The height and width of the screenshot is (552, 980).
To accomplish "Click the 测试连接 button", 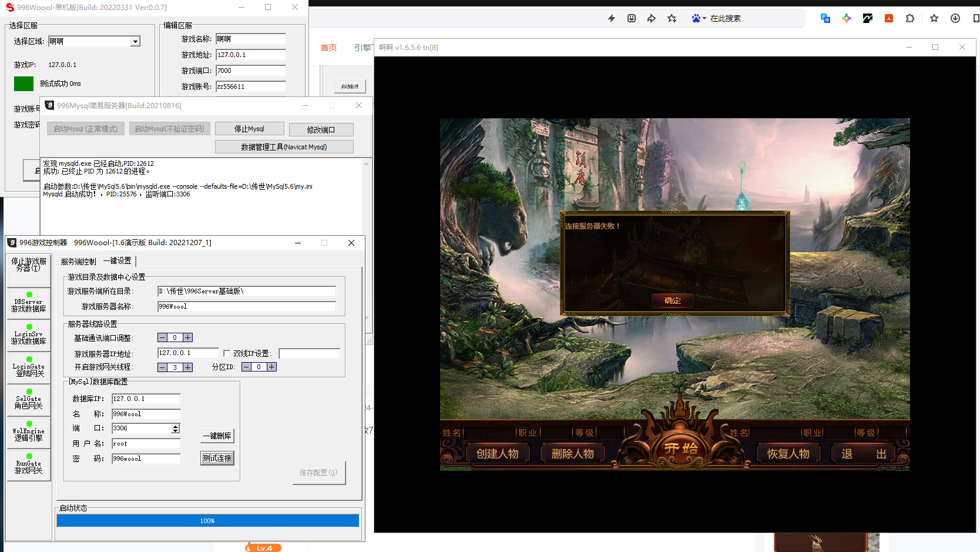I will coord(217,458).
